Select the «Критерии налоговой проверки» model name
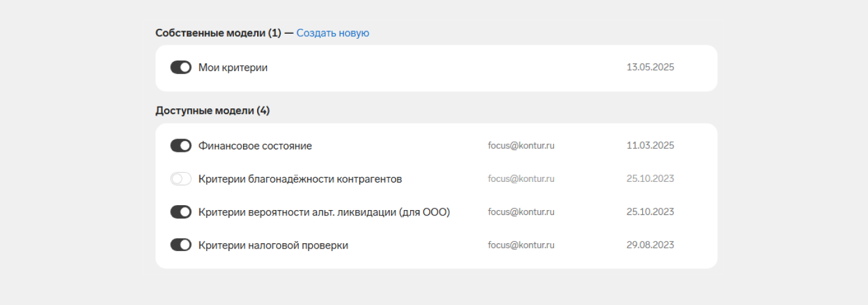This screenshot has width=868, height=305. pyautogui.click(x=273, y=245)
